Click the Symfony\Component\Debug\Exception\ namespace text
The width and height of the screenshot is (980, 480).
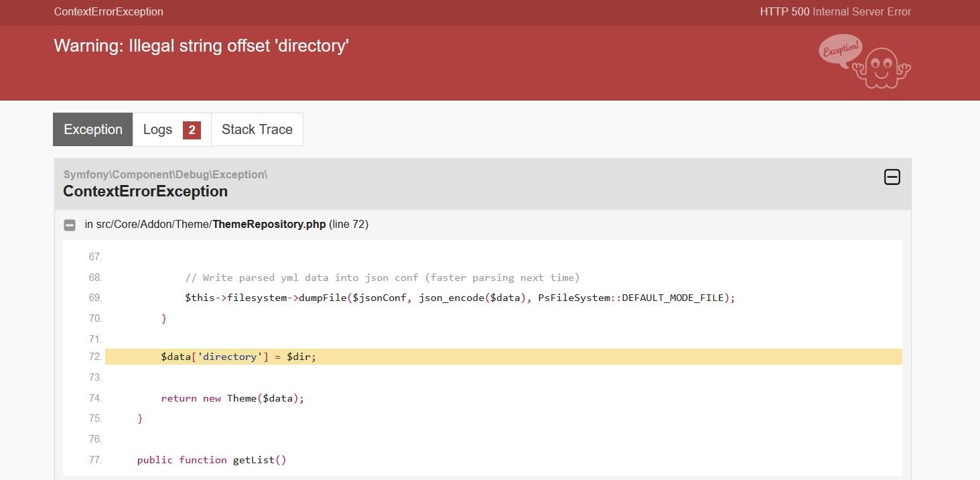coord(165,174)
